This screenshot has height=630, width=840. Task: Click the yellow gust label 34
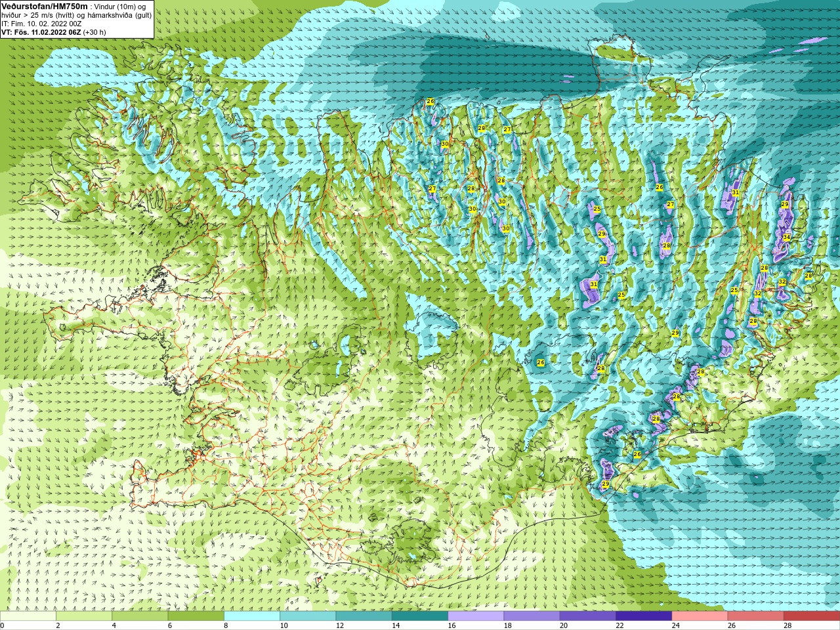[x=786, y=237]
